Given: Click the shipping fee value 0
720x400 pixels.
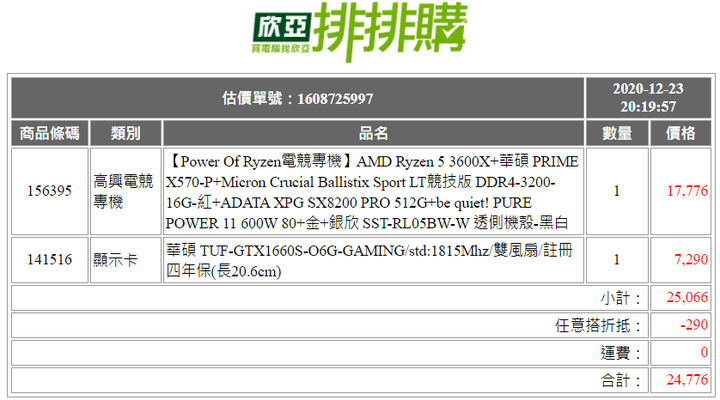Looking at the screenshot, I should pyautogui.click(x=704, y=353).
